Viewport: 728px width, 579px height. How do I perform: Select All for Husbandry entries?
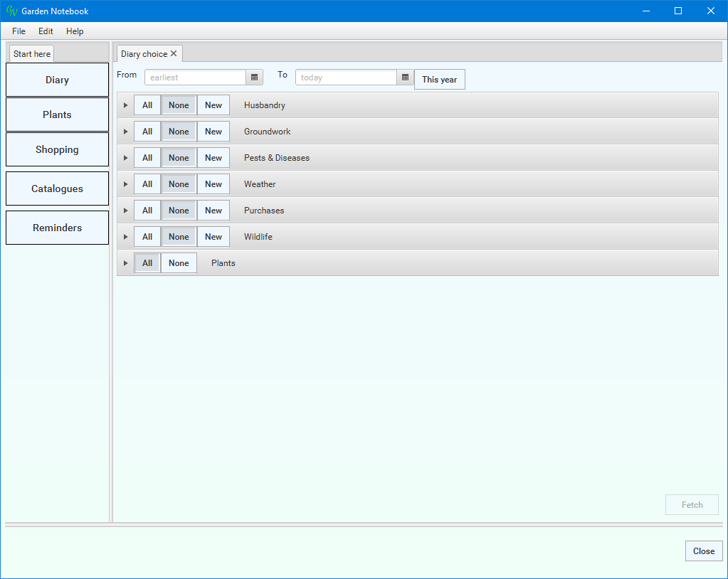click(x=147, y=105)
